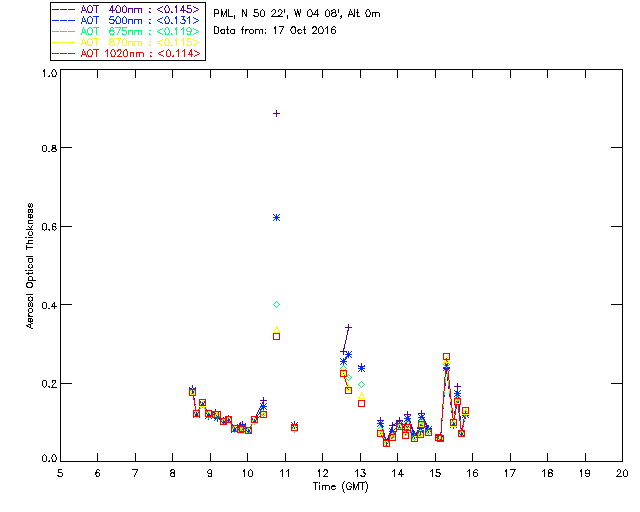This screenshot has width=640, height=512.
Task: Select the 'Data from: 17 Oct 2016' text
Action: (275, 30)
